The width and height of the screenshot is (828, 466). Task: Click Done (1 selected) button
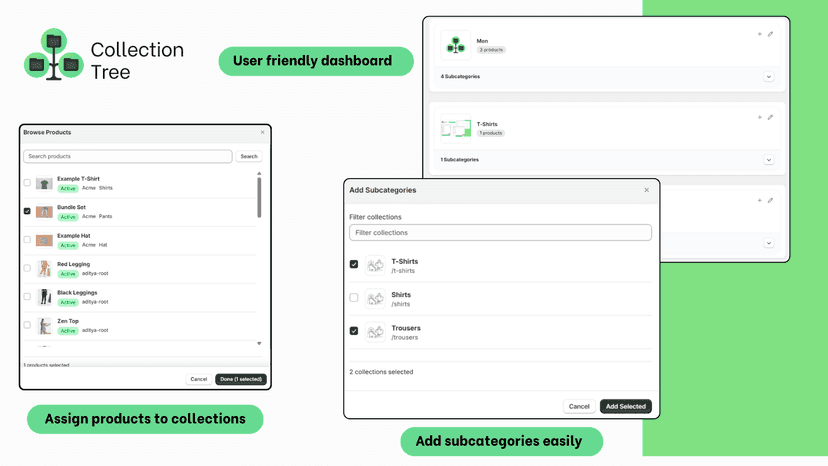tap(241, 379)
